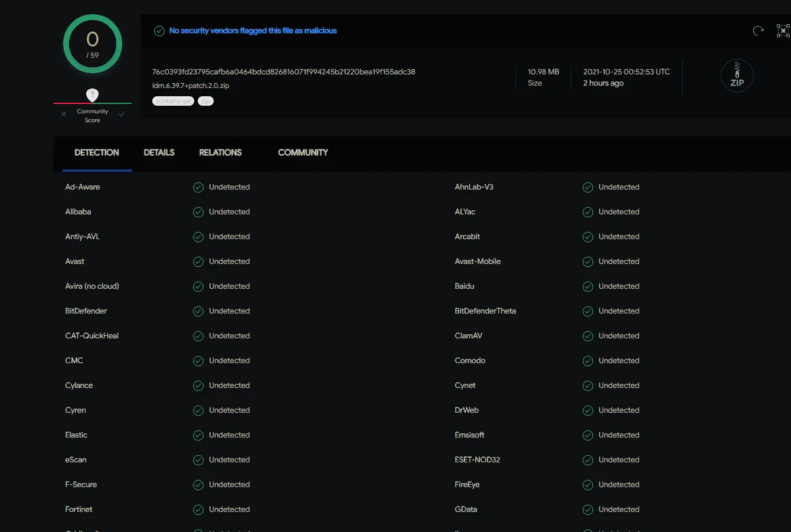Click the CAT-QuickHeal vendor name

(x=92, y=336)
